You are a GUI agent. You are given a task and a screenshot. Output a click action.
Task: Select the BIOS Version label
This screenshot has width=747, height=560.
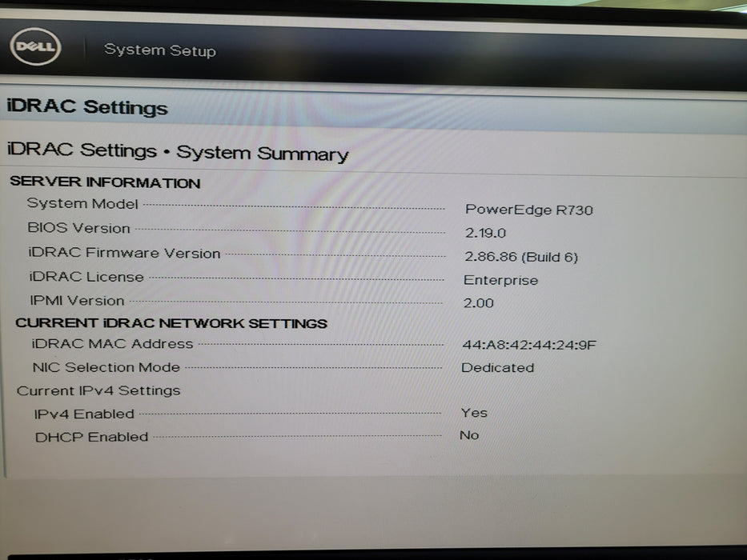[x=78, y=228]
